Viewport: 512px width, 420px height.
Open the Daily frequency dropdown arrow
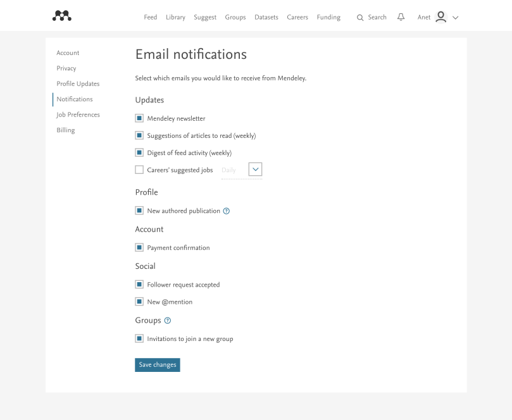tap(255, 170)
